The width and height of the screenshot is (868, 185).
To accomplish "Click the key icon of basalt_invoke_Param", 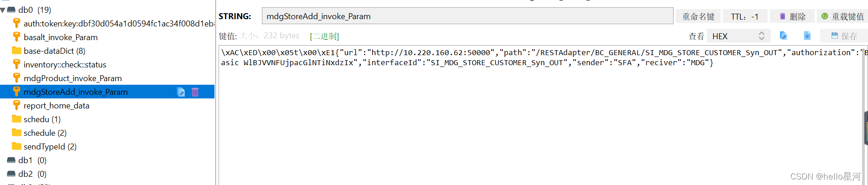I will coord(16,37).
